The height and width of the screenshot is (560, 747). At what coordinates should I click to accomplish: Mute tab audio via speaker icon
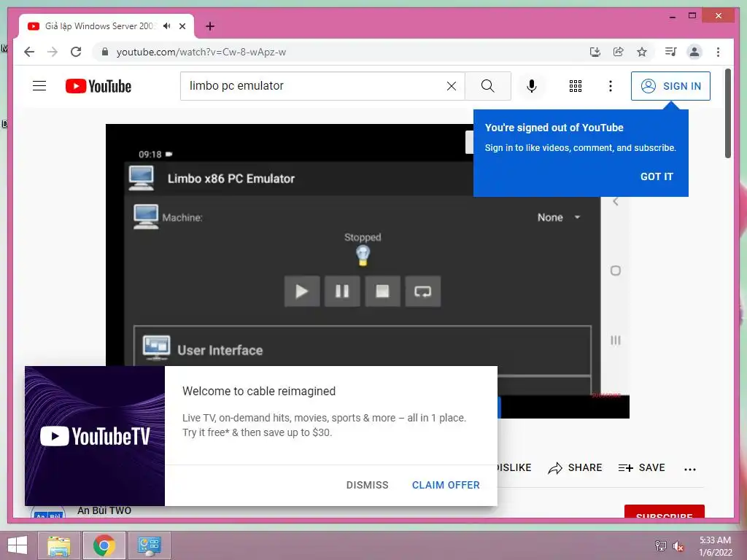click(x=166, y=26)
